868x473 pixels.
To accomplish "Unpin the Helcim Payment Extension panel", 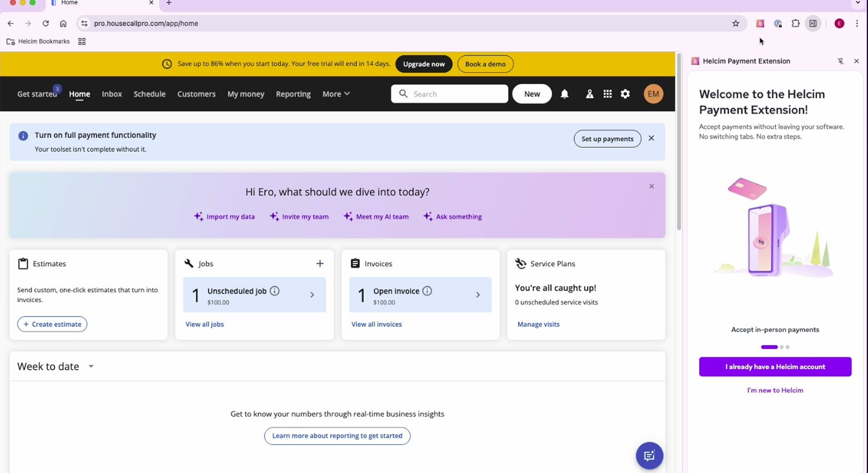I will (x=841, y=61).
